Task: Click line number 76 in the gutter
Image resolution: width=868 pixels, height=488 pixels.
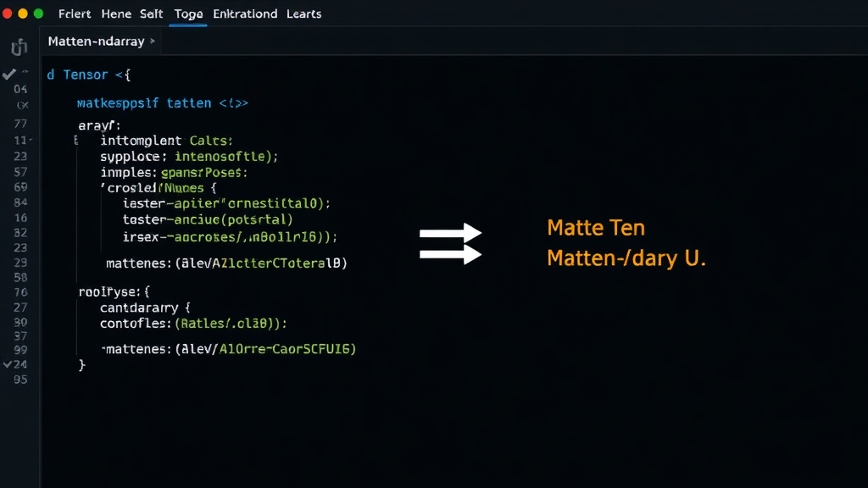Action: (20, 292)
